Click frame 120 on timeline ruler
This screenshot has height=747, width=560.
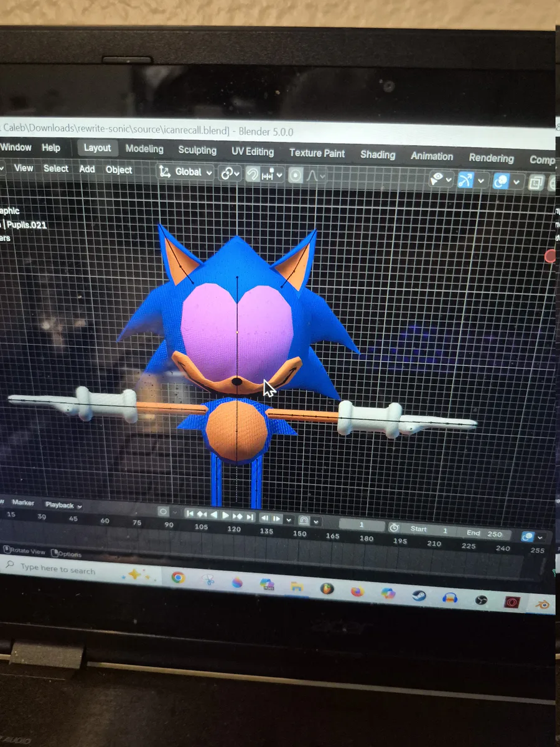click(234, 529)
